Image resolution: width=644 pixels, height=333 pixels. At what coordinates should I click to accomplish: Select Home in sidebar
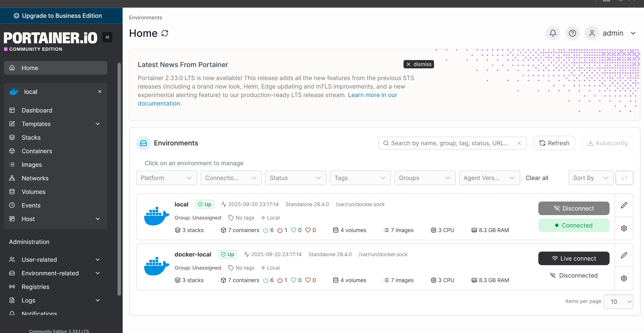pos(55,68)
